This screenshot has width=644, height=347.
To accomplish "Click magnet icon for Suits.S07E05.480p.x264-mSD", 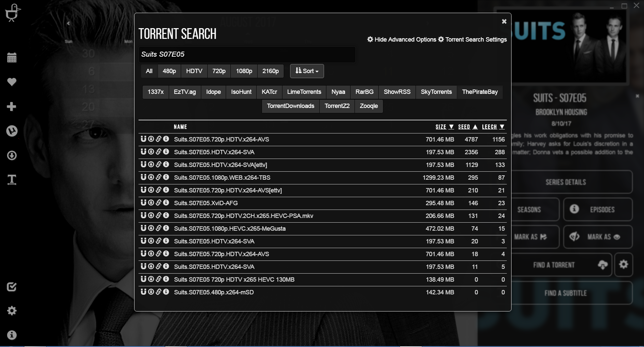I will click(x=143, y=292).
